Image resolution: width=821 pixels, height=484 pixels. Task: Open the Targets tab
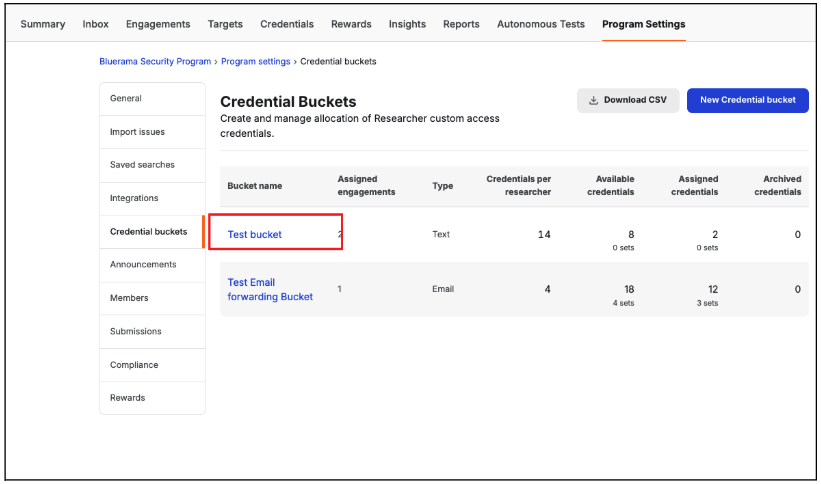225,24
